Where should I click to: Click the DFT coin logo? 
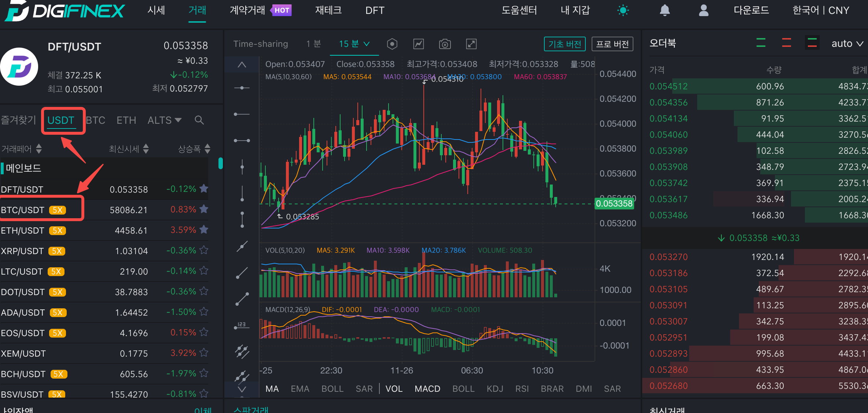coord(19,67)
